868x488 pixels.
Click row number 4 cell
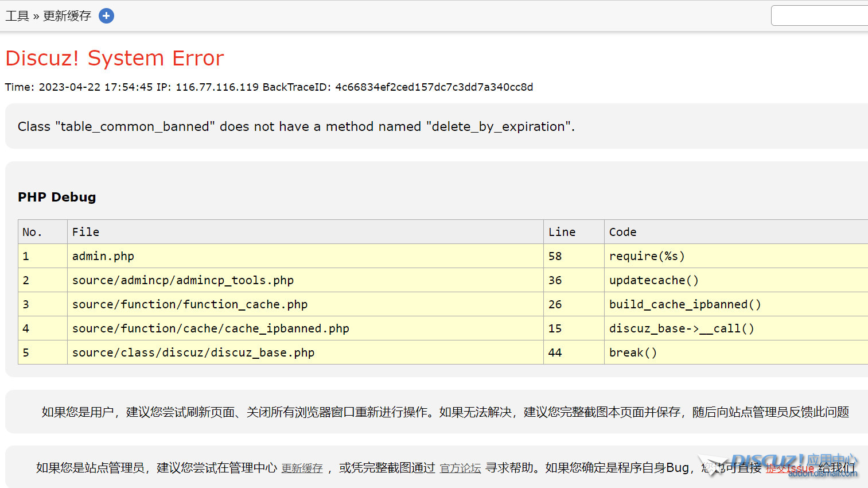(x=43, y=328)
